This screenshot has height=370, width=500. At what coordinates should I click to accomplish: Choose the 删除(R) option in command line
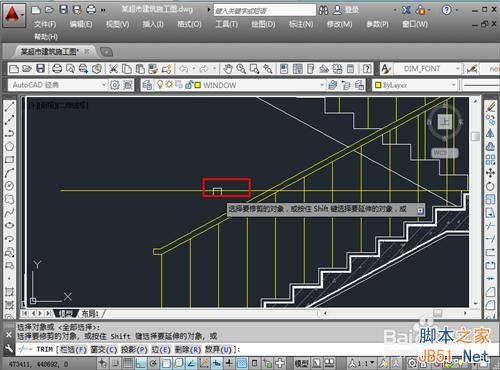point(188,349)
